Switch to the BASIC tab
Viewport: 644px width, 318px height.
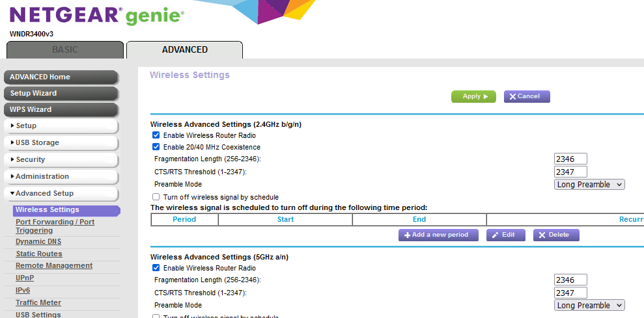pos(64,50)
